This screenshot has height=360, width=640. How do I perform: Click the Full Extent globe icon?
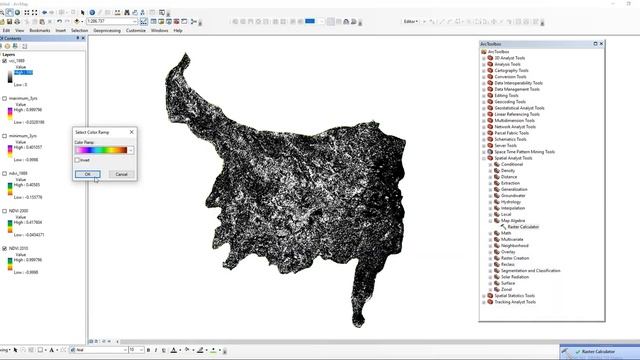[x=17, y=13]
